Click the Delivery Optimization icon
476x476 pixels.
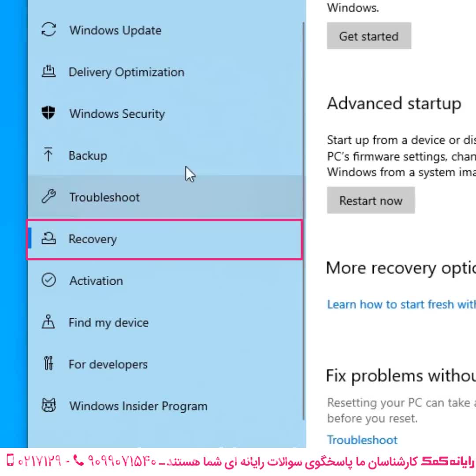pos(48,71)
